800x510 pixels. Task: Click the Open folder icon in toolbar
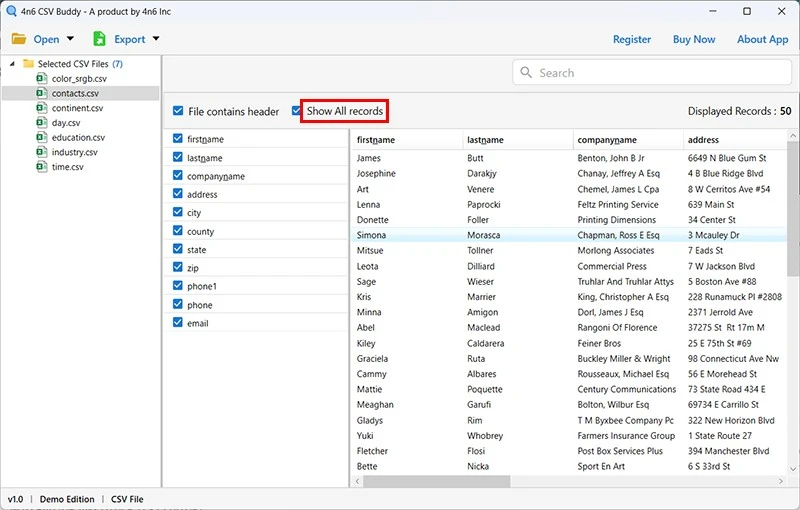[19, 39]
